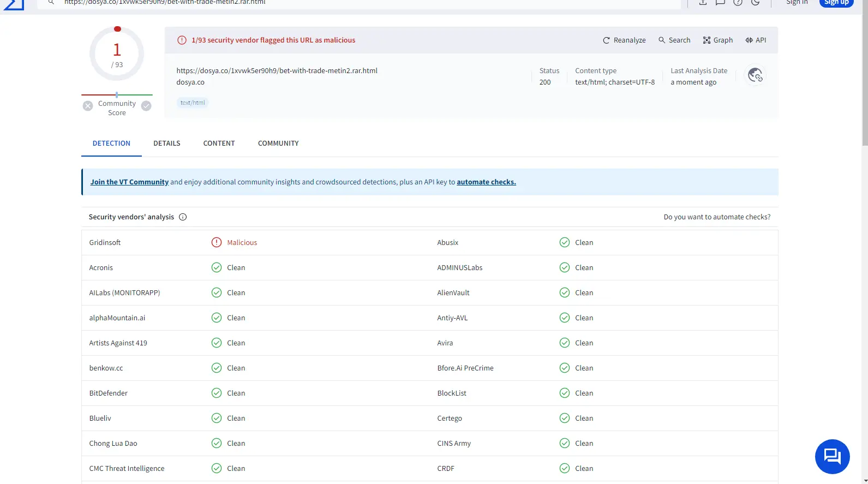Open the Graph view
The width and height of the screenshot is (868, 484).
click(x=718, y=40)
